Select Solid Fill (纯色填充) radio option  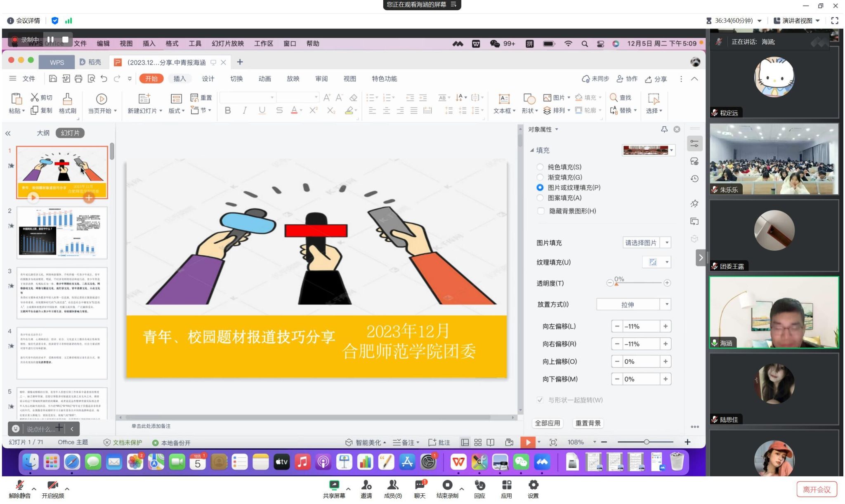click(540, 167)
